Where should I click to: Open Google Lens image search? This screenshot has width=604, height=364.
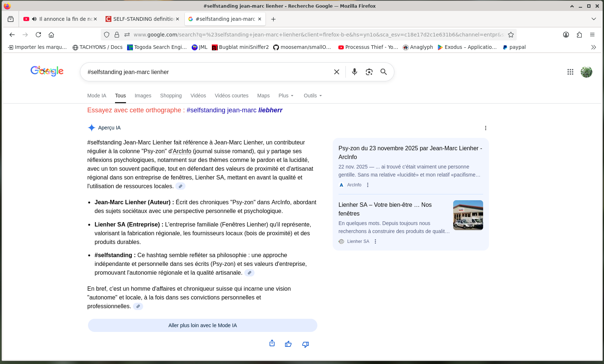(369, 72)
